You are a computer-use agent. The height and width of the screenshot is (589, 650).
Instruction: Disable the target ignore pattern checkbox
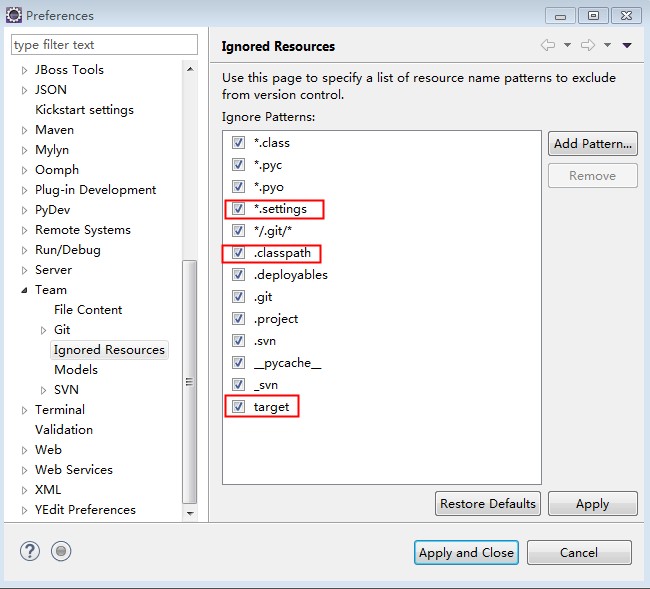point(238,407)
